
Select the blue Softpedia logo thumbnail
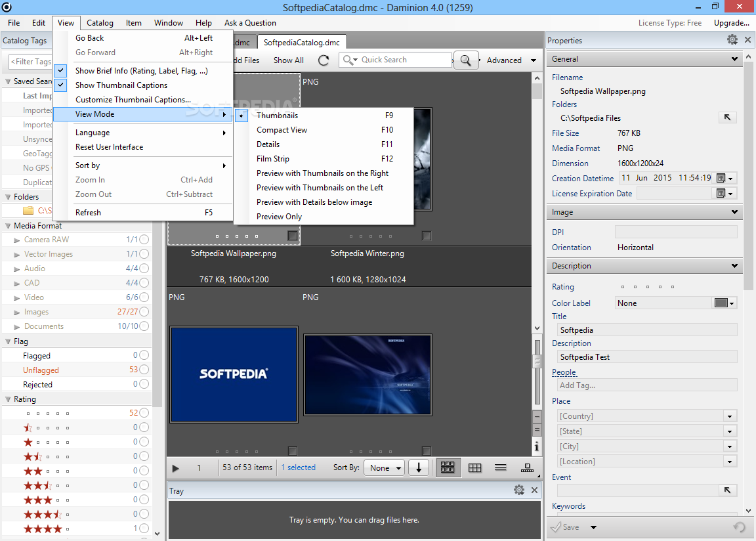(234, 374)
